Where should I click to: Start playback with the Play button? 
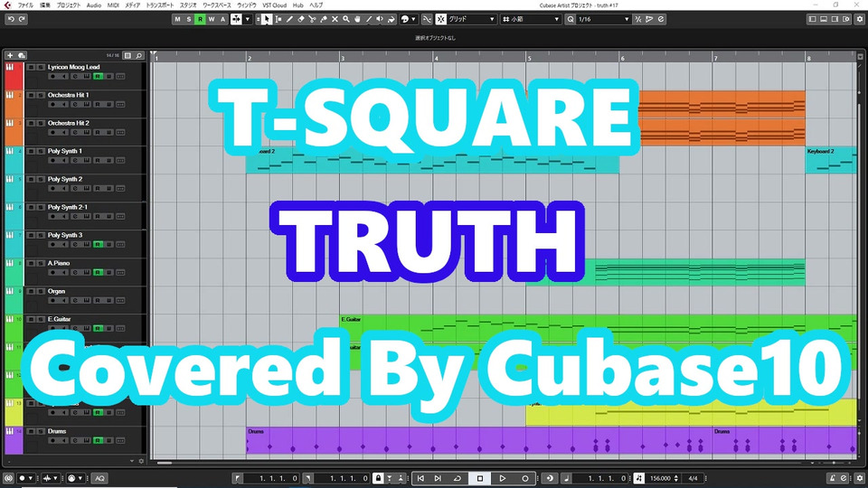(x=502, y=478)
